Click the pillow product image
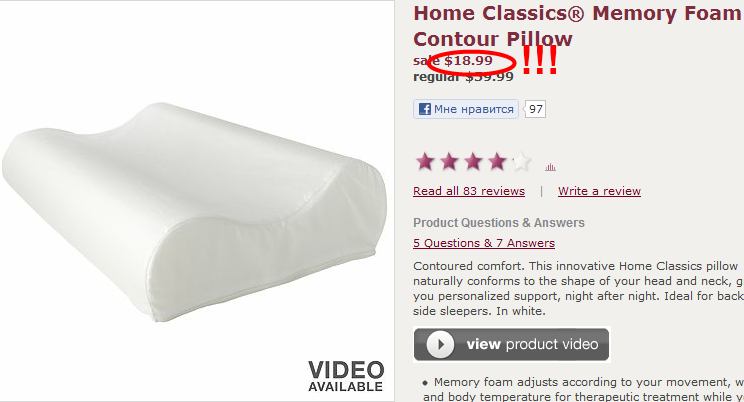The height and width of the screenshot is (402, 744). 195,211
